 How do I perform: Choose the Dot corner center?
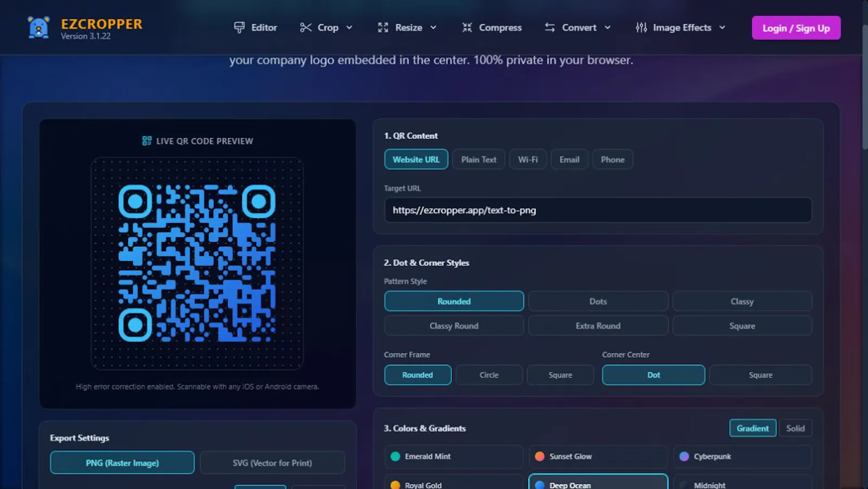click(654, 375)
